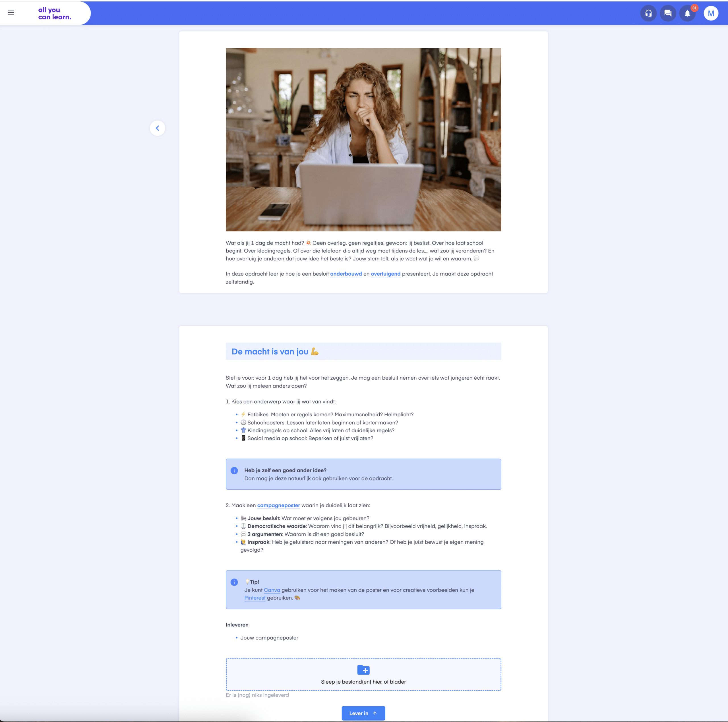The width and height of the screenshot is (728, 722).
Task: Open headset support icon
Action: 648,14
